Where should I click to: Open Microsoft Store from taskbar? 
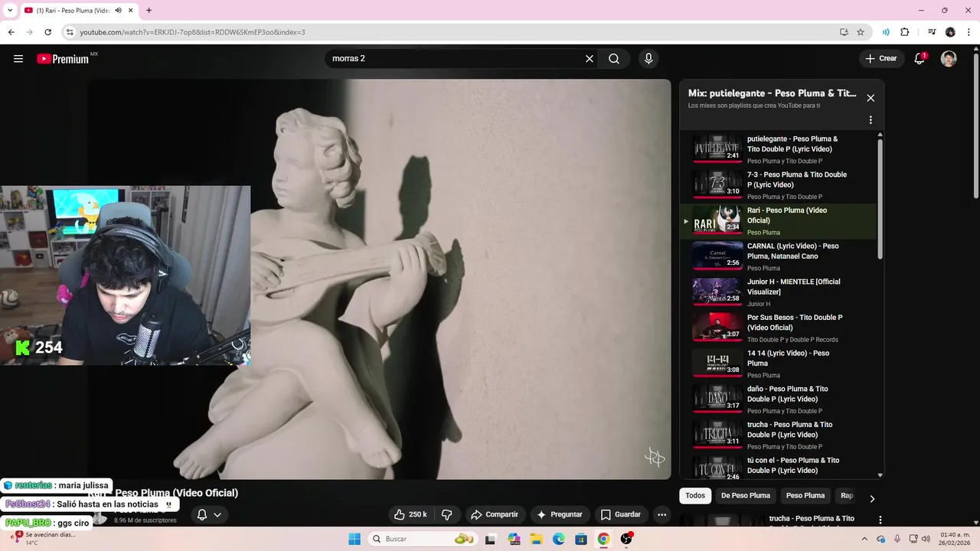coord(581,539)
